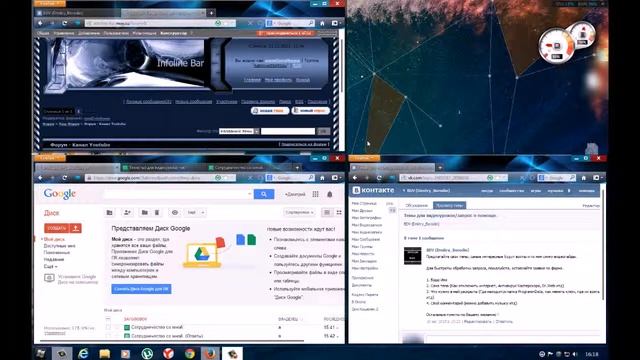Click the back arrow in the Google Drive window
Image resolution: width=640 pixels, height=360 pixels.
(40, 178)
